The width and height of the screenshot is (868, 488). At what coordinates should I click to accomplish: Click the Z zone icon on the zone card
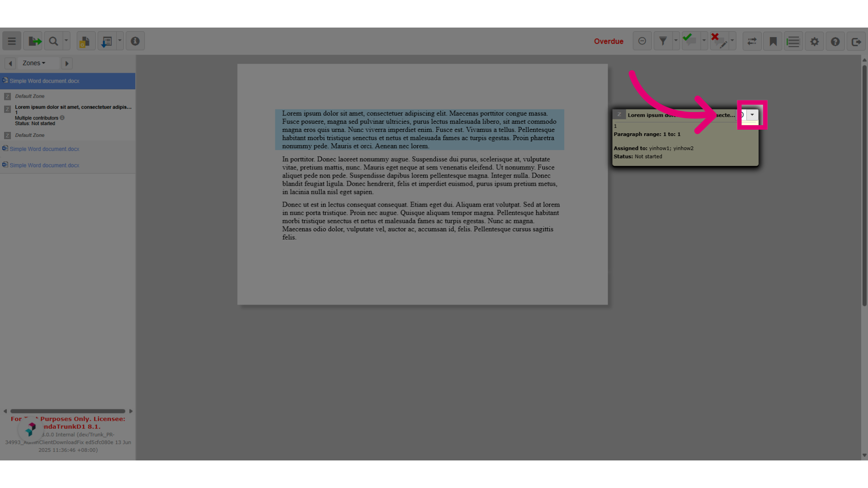[x=619, y=115]
